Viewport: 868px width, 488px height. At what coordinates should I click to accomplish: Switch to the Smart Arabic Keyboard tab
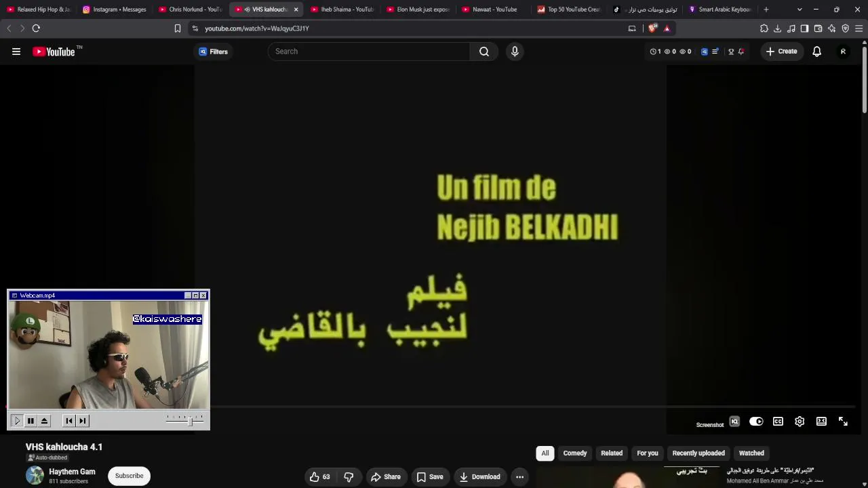point(720,9)
